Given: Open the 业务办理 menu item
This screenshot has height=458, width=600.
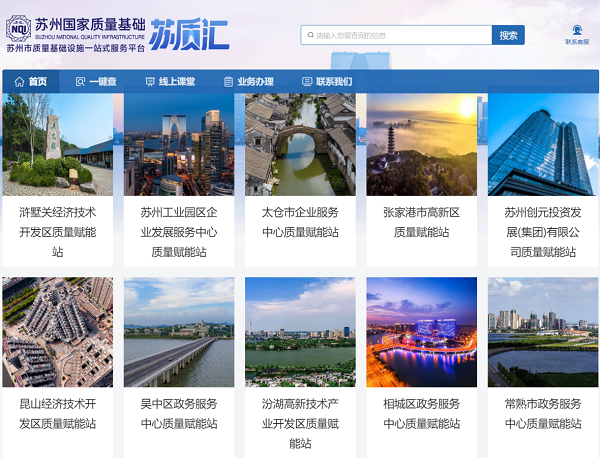Looking at the screenshot, I should pyautogui.click(x=249, y=81).
